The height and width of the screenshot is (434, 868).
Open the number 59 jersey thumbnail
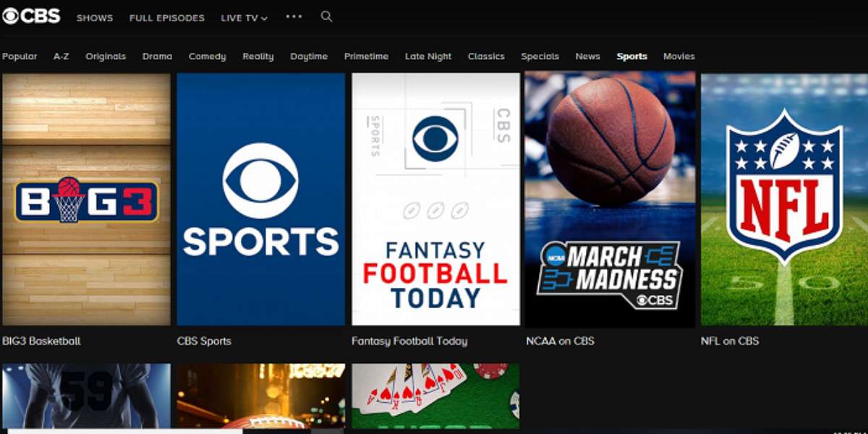[86, 396]
